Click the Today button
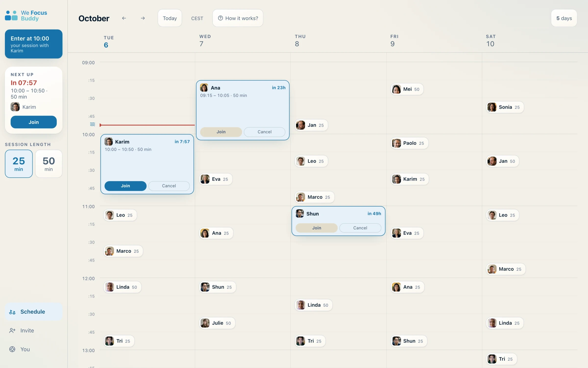The image size is (588, 368). pos(170,18)
